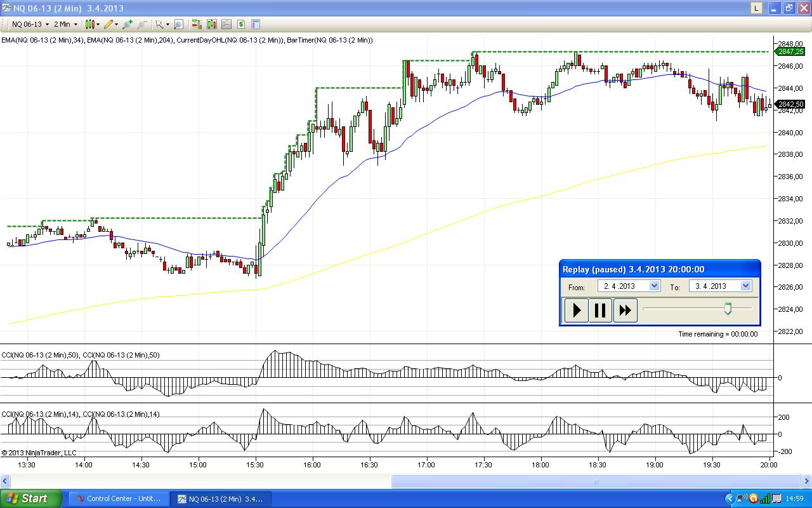
Task: Toggle the 'L' link button in title bar
Action: (x=756, y=8)
